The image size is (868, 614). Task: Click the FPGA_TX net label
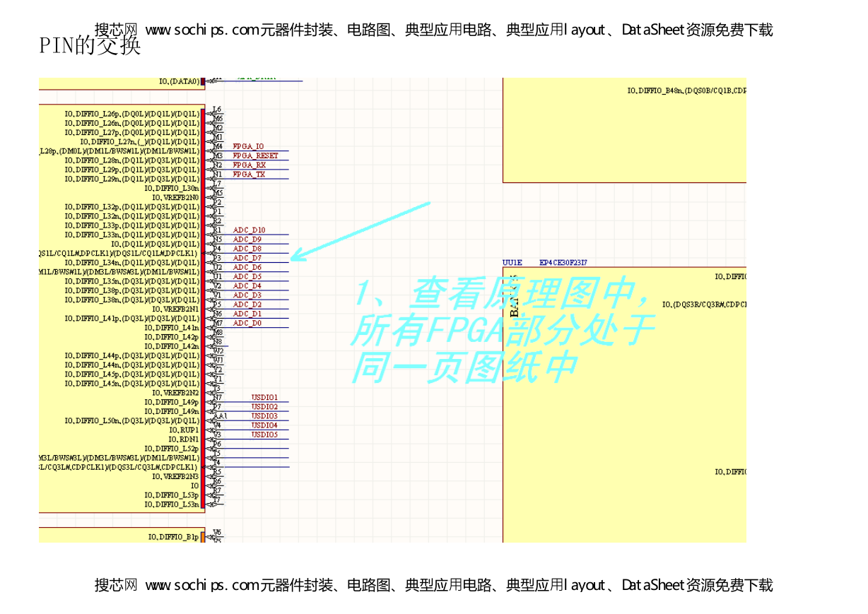click(249, 174)
